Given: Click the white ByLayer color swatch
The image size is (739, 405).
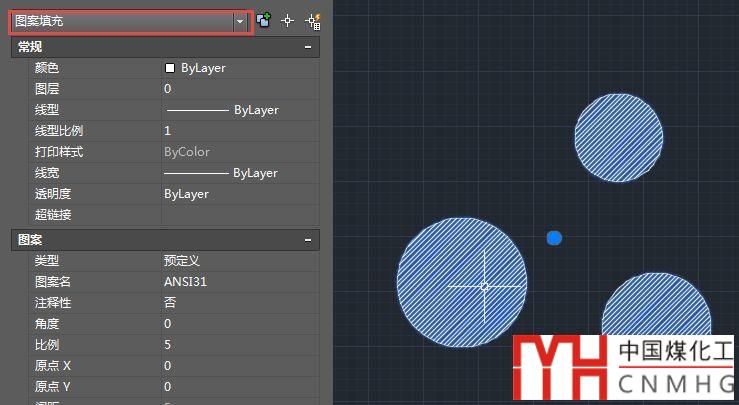Looking at the screenshot, I should [x=170, y=68].
